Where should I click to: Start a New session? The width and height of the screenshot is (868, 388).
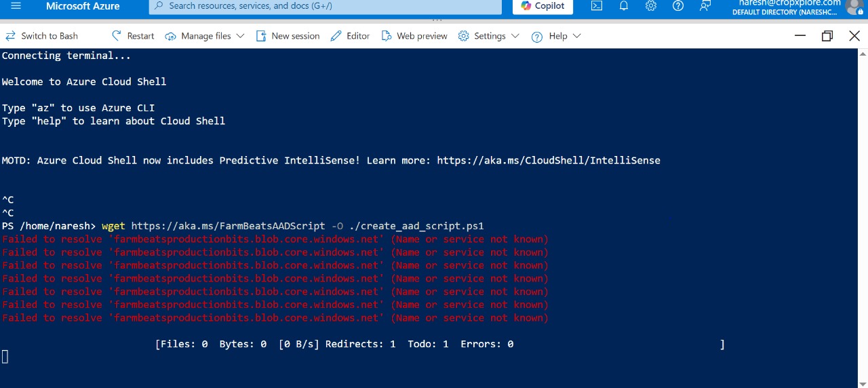tap(288, 36)
